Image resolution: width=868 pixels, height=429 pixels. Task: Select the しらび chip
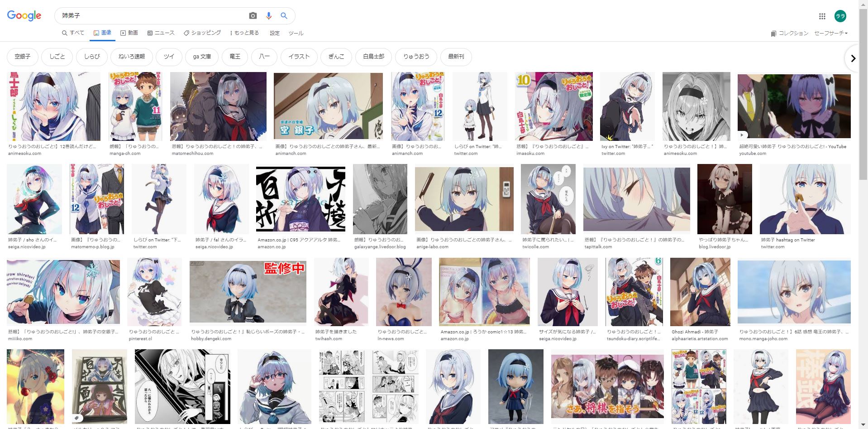(92, 57)
